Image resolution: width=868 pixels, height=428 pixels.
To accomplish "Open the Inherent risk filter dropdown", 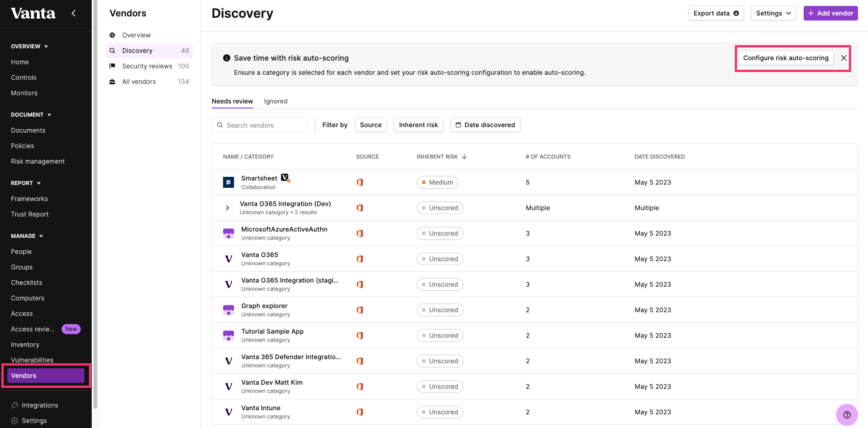I will pyautogui.click(x=418, y=125).
